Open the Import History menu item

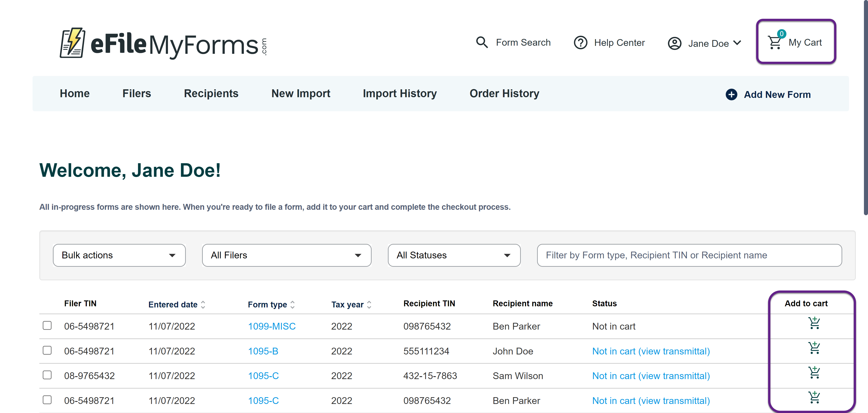click(400, 93)
